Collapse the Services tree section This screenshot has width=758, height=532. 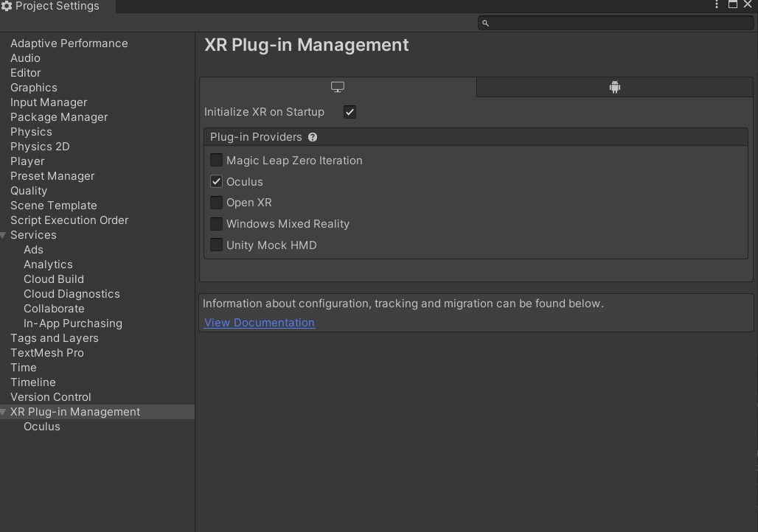(x=4, y=235)
